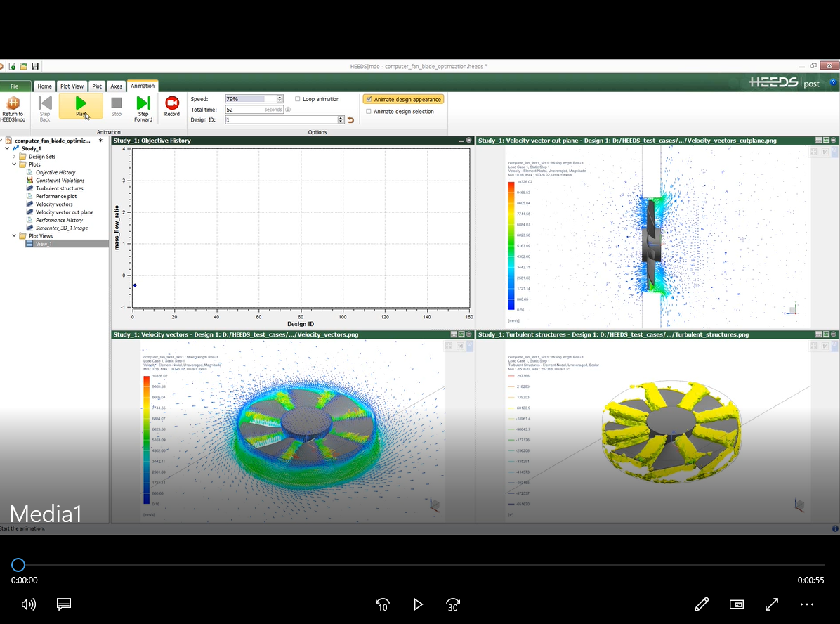Skip forward 30 seconds in the video player
The width and height of the screenshot is (840, 624).
[x=453, y=605]
